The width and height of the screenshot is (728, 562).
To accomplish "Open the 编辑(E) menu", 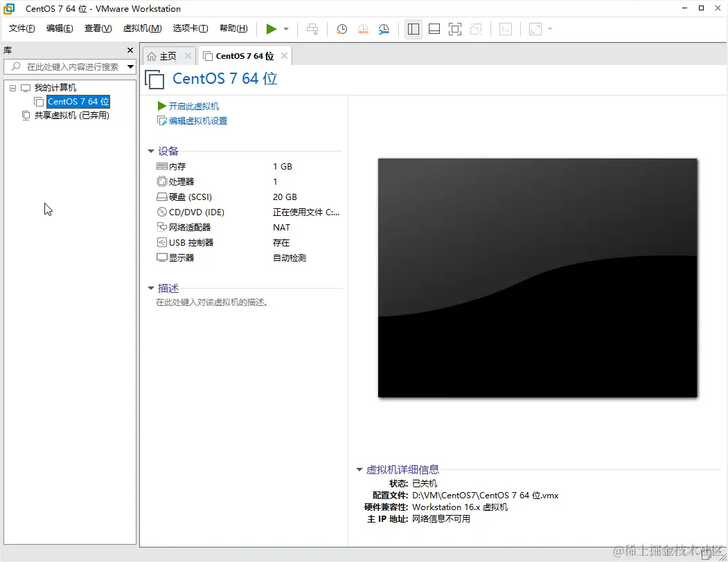I will coord(60,28).
